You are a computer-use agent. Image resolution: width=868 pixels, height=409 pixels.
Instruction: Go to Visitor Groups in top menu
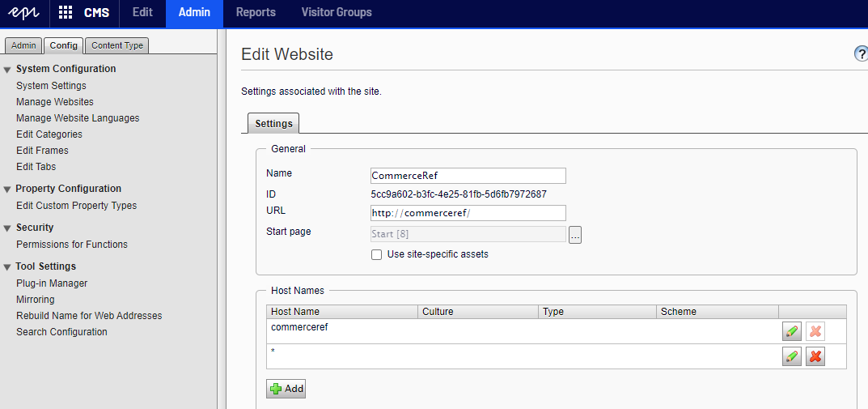point(337,13)
